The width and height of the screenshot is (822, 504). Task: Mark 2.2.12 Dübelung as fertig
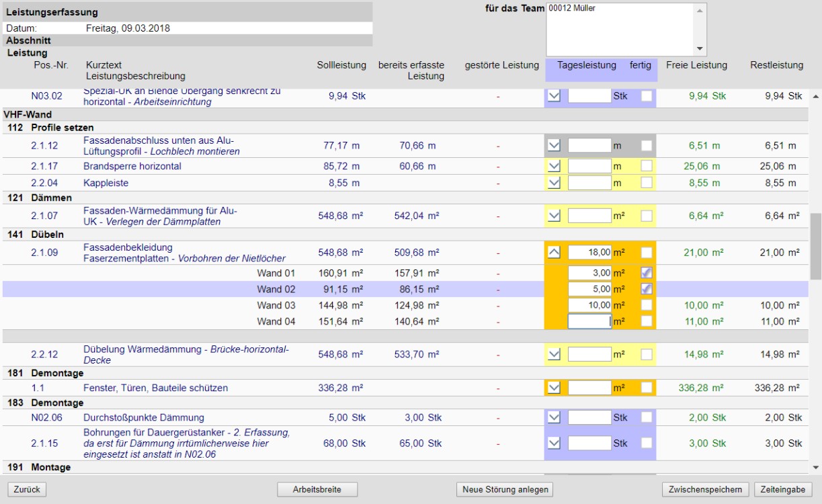(647, 354)
